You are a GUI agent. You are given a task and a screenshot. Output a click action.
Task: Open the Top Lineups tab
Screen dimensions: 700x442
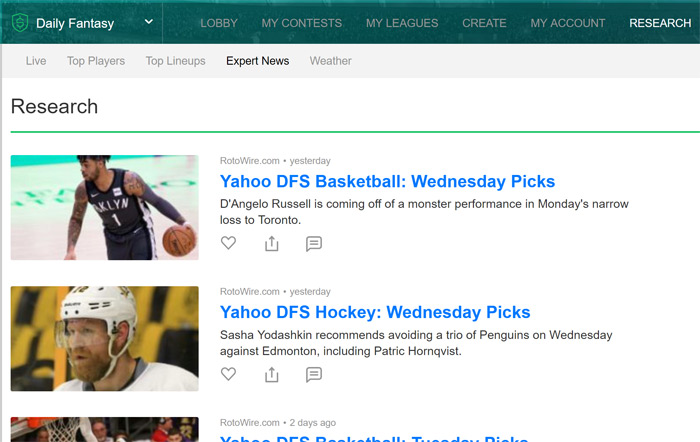coord(175,61)
